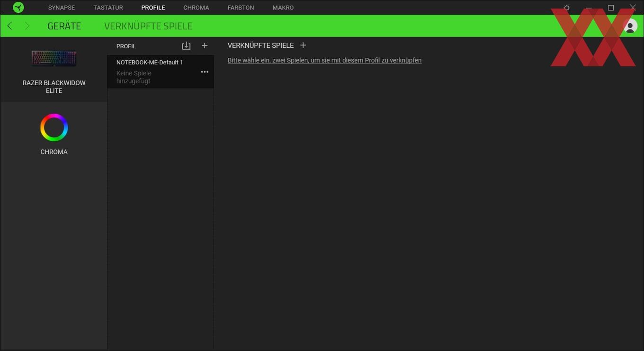Select the VERKNÜPFTE SPIELE subtab in green bar
Screen dimensions: 644x351
tap(148, 26)
